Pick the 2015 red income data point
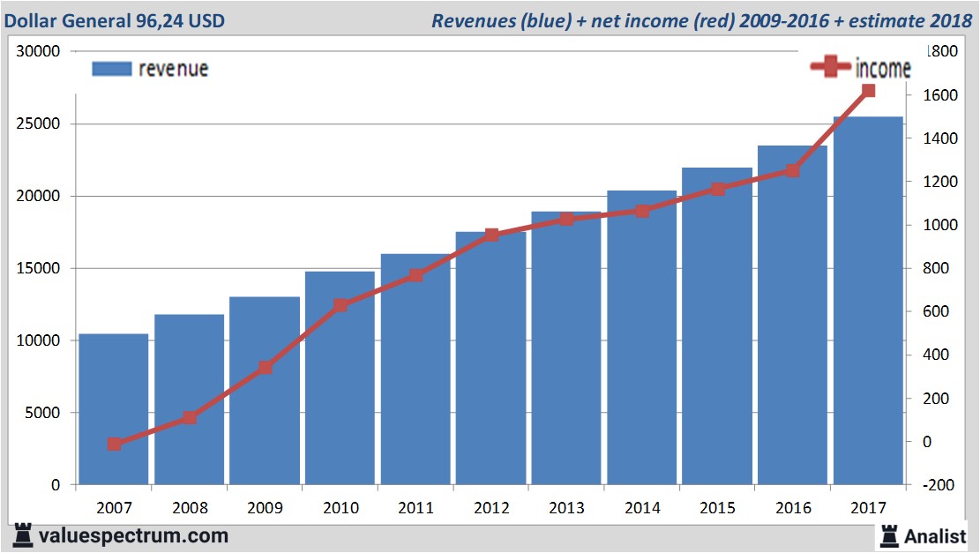The width and height of the screenshot is (980, 553). pyautogui.click(x=717, y=189)
